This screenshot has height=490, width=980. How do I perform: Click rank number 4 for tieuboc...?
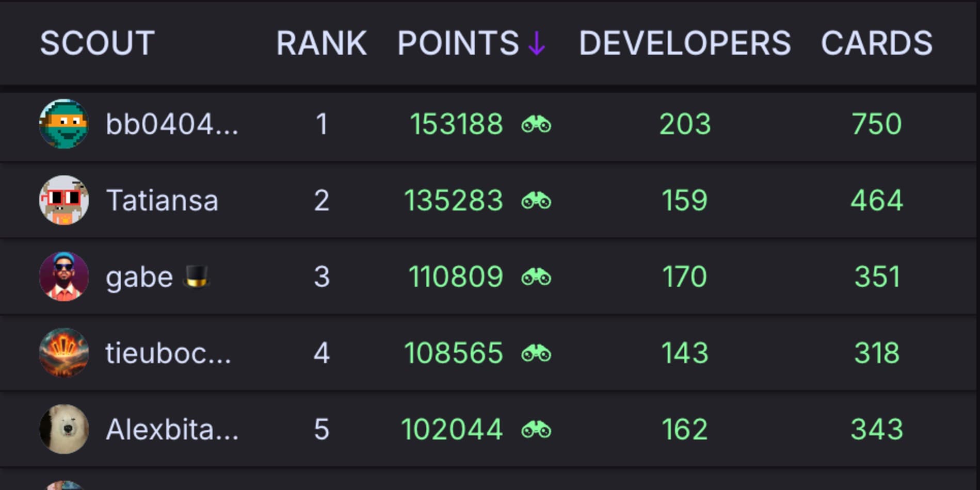coord(322,353)
